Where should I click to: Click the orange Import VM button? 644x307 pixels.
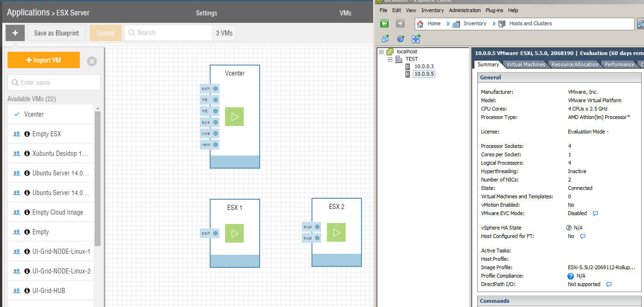[x=43, y=60]
